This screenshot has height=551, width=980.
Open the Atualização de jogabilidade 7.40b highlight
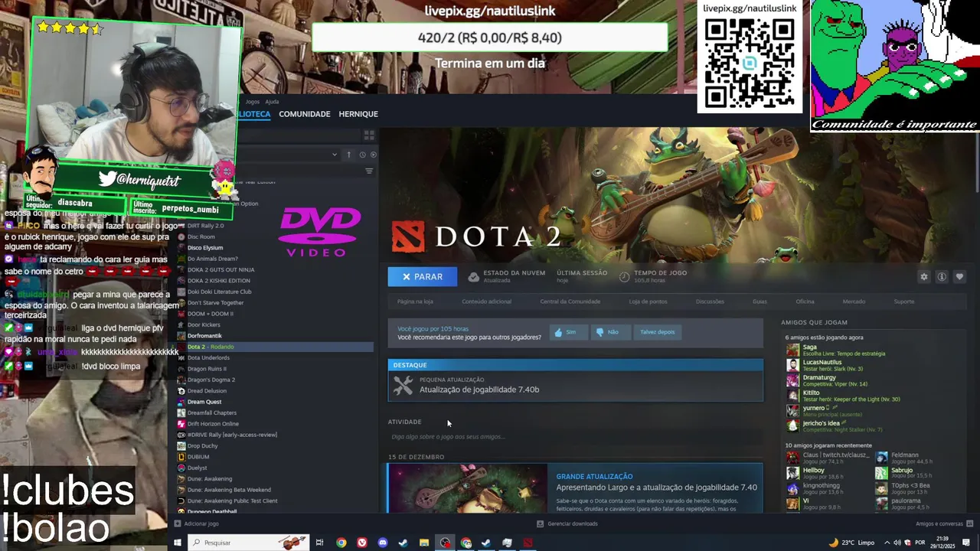(x=576, y=380)
